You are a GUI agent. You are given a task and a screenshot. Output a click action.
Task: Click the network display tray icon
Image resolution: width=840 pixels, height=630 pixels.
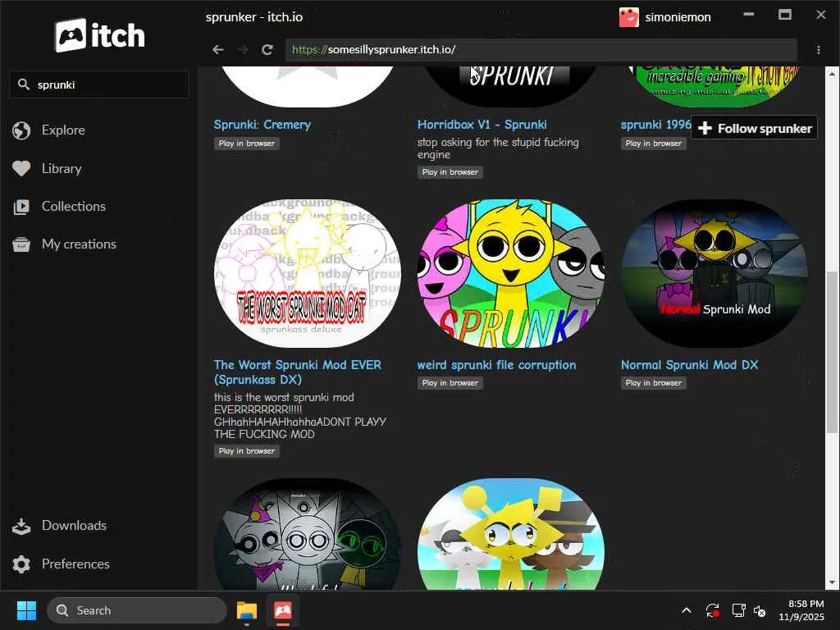click(x=738, y=610)
